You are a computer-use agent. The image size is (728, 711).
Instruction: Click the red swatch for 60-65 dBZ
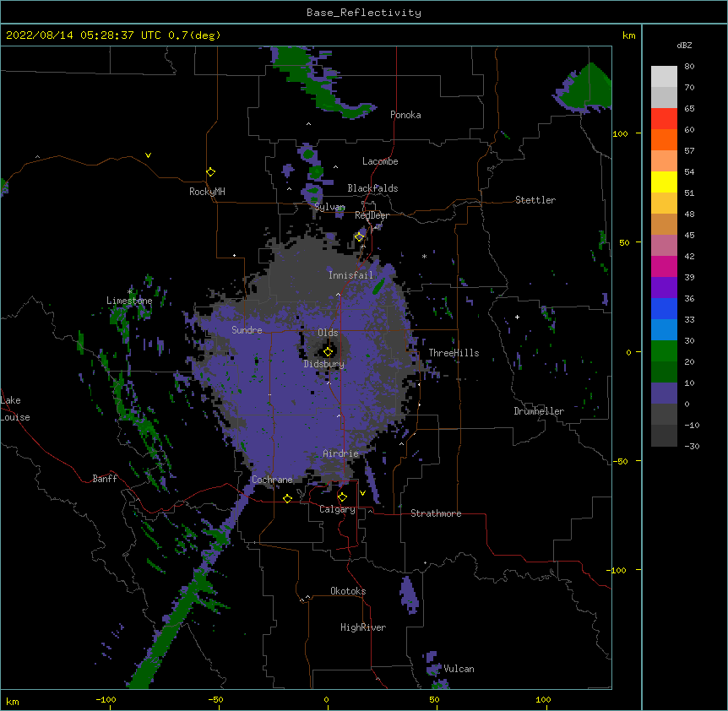[x=664, y=119]
